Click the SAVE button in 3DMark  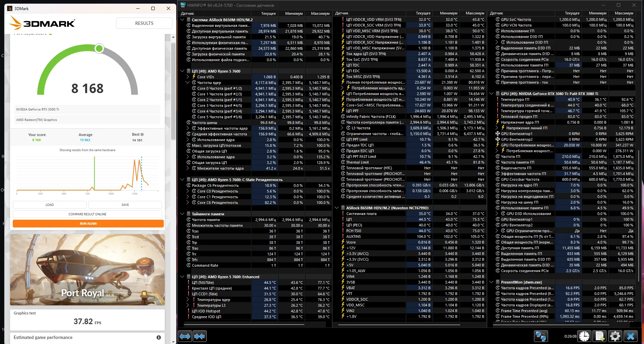tap(125, 205)
